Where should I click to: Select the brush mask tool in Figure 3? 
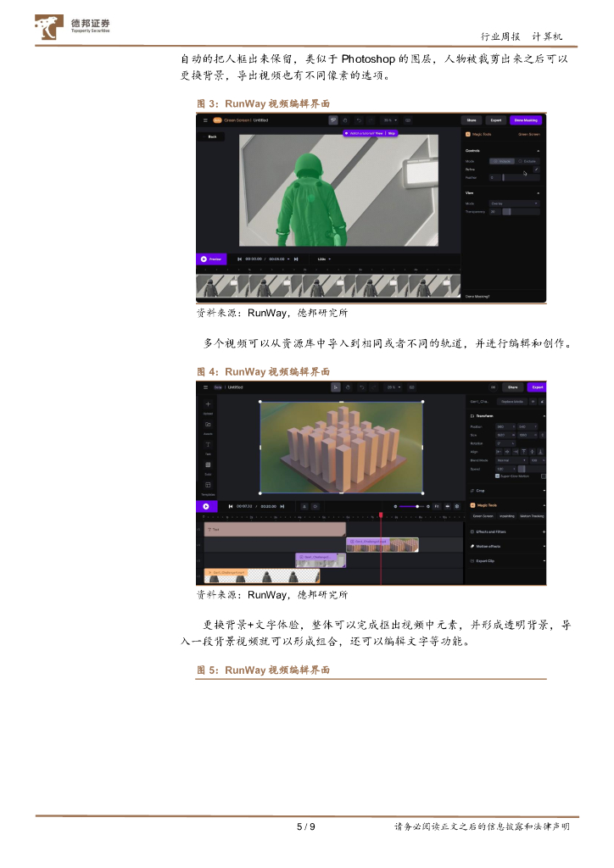pyautogui.click(x=333, y=120)
